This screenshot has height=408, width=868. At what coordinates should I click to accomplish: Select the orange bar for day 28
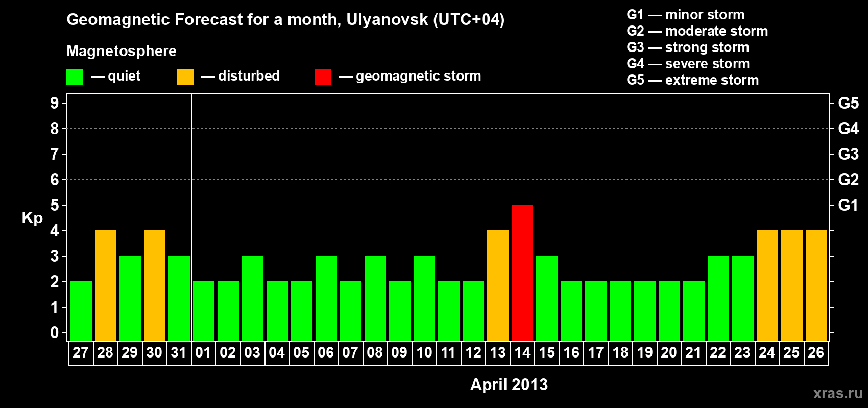click(106, 286)
